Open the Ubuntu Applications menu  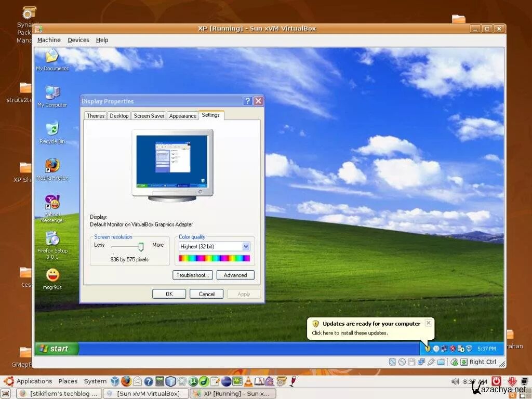tap(34, 381)
